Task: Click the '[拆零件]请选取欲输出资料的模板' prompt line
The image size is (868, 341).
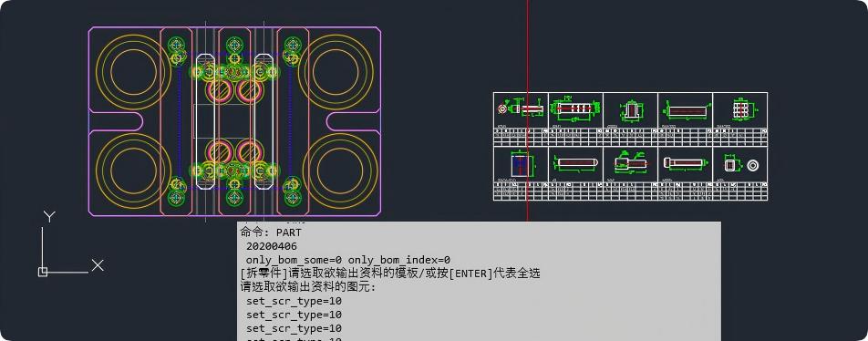Action: coord(390,274)
